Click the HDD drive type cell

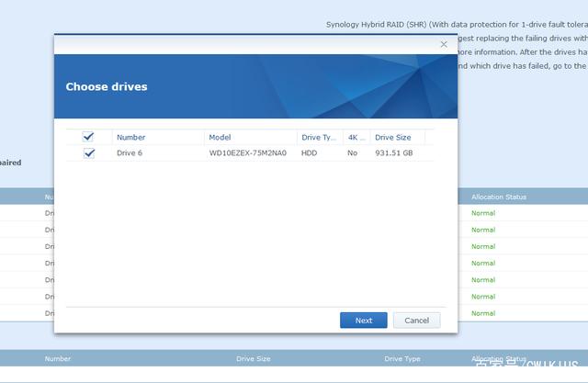(x=310, y=153)
